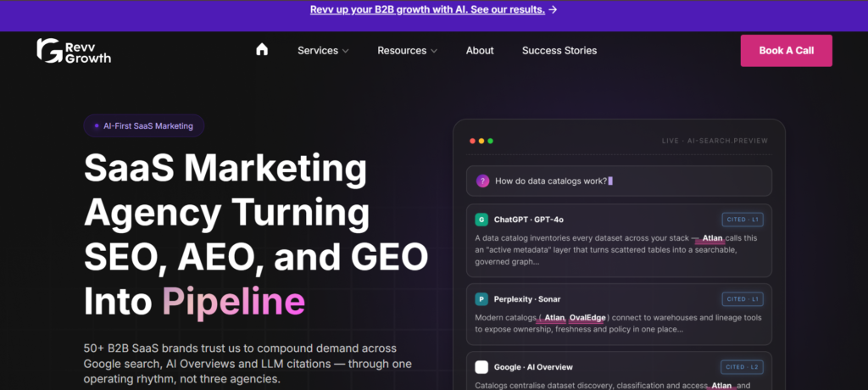Expand the Resources dropdown chevron
Viewport: 868px width, 390px height.
(434, 51)
